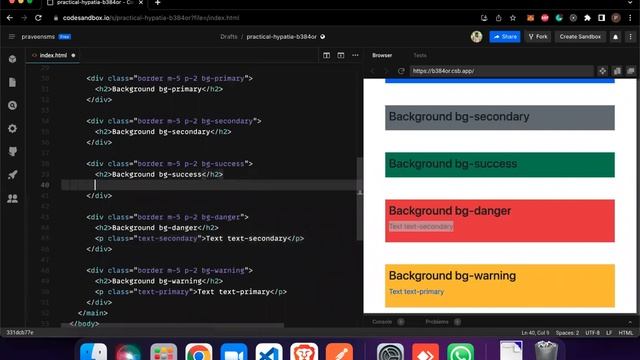640x360 pixels.
Task: Open the deployment rocket sidebar icon
Action: coord(13,175)
